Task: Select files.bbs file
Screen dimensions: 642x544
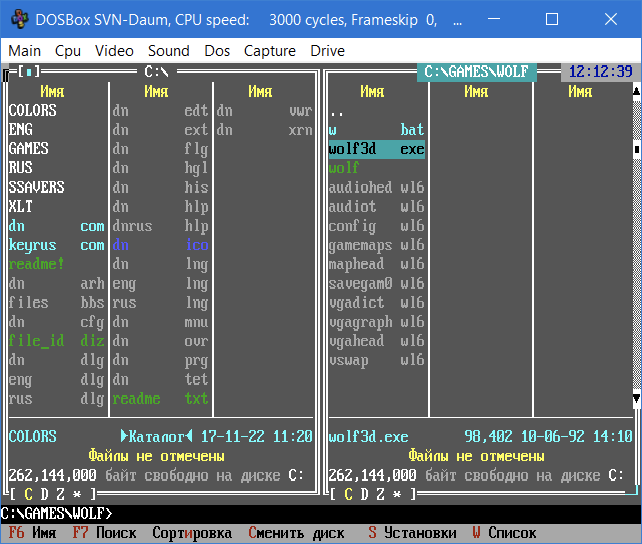Action: coord(57,303)
